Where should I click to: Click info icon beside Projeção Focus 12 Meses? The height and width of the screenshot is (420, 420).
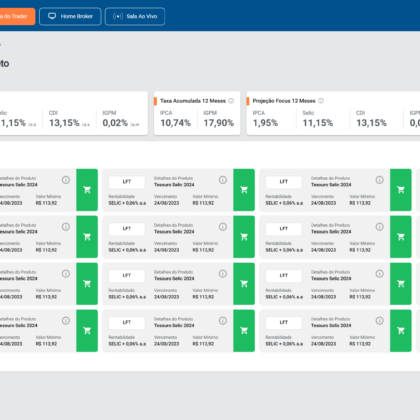tap(321, 101)
